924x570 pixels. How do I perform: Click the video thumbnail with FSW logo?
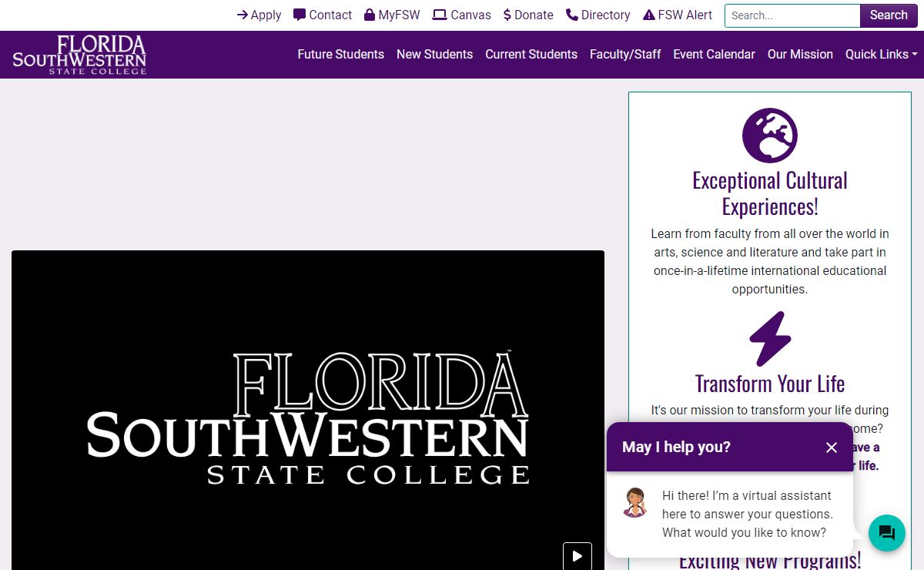click(x=308, y=410)
